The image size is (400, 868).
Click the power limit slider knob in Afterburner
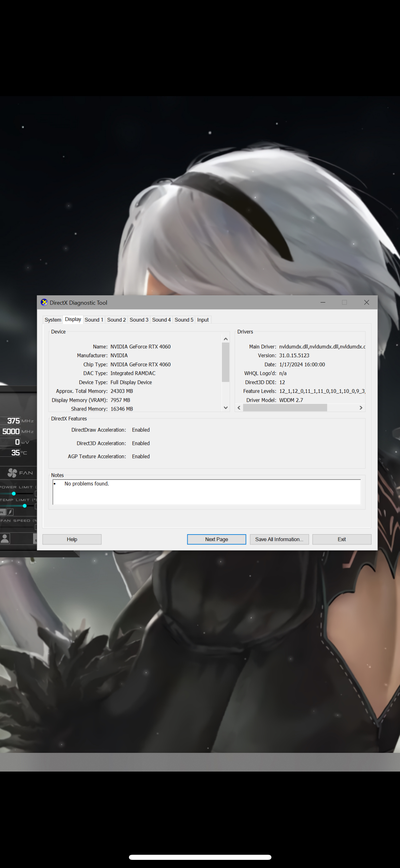(14, 493)
